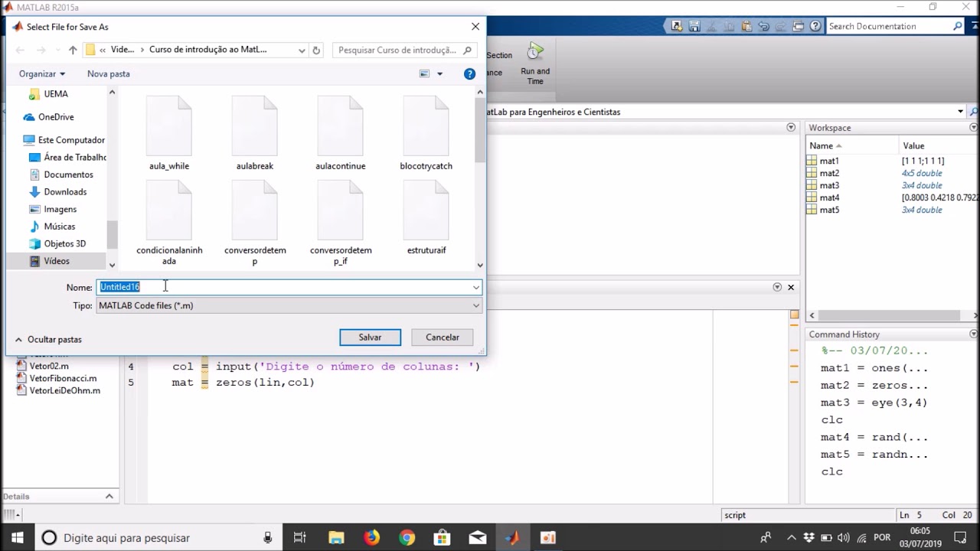This screenshot has height=551, width=980.
Task: Click in the Nome filename field
Action: [x=289, y=287]
